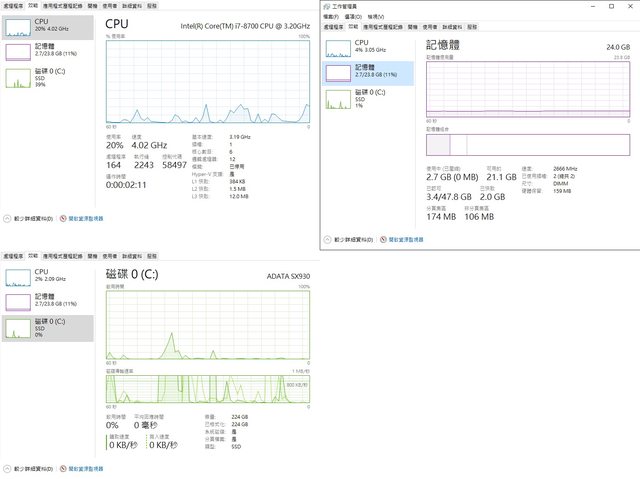Select the 磁碟 0 (C:) thumbnail in the 工作管理員 window
Image resolution: width=640 pixels, height=479 pixels.
pos(340,98)
